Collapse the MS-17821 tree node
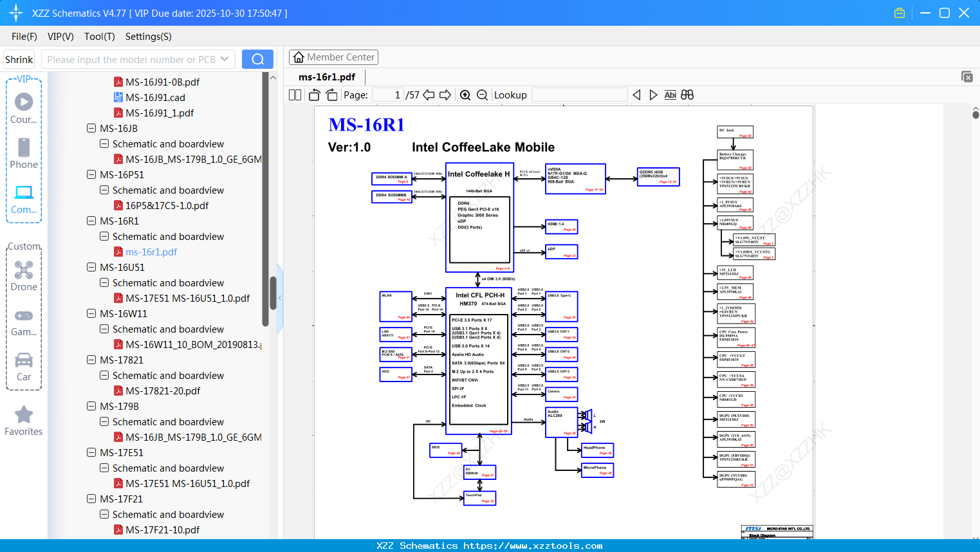 click(x=91, y=360)
